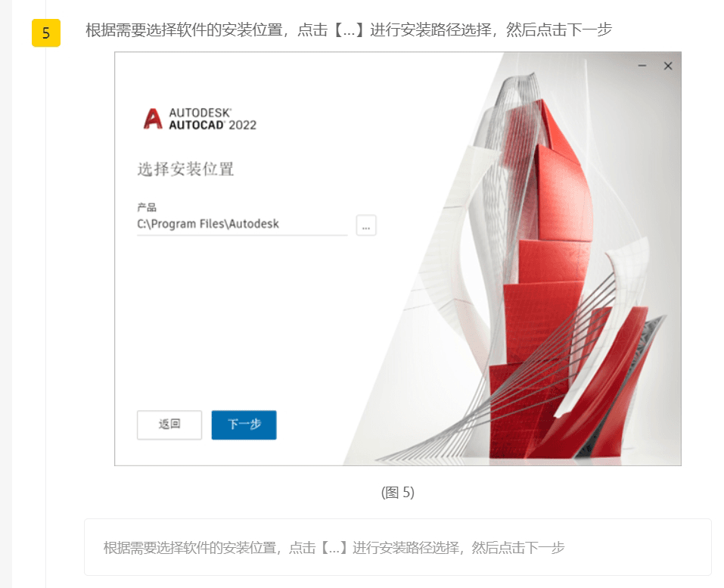Click the (图 5) figure caption
The height and width of the screenshot is (588, 724).
397,493
